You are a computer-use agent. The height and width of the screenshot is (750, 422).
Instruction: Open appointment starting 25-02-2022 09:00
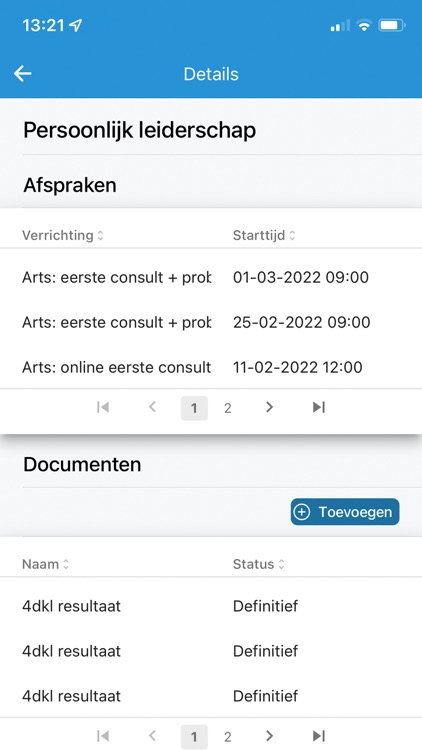pyautogui.click(x=211, y=322)
